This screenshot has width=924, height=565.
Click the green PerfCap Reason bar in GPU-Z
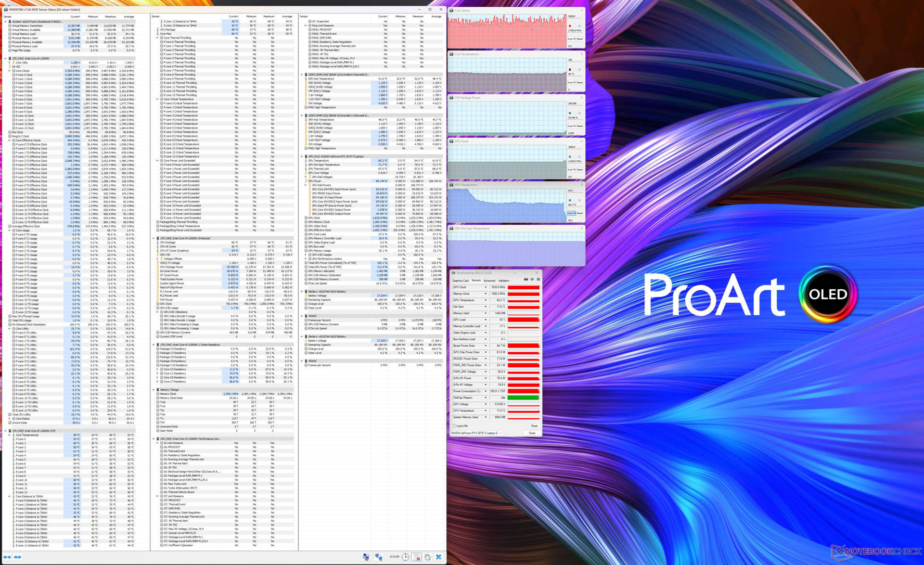(x=524, y=398)
